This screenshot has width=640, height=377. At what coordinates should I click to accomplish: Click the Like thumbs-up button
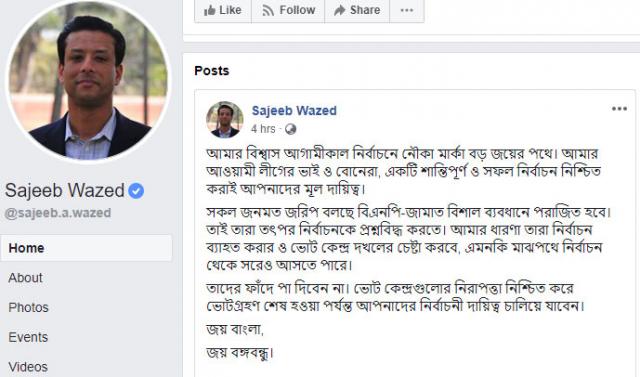click(223, 10)
